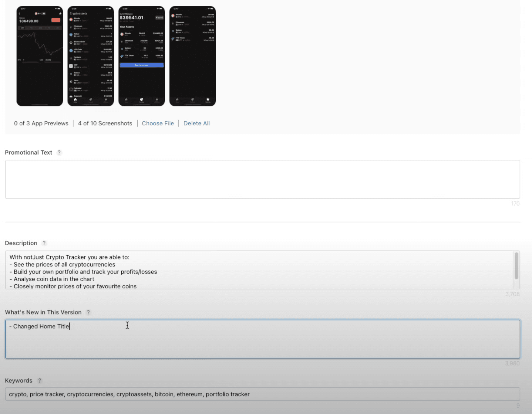Viewport: 532px width, 414px height.
Task: Click the 170 character counter
Action: tap(515, 204)
